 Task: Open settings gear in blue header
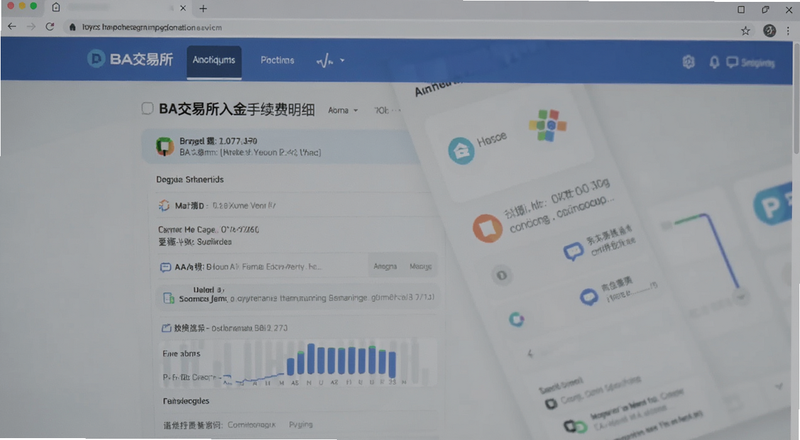coord(688,62)
